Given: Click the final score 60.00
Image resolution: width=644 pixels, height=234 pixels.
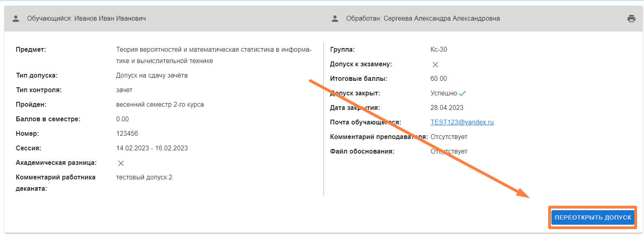Looking at the screenshot, I should (439, 78).
